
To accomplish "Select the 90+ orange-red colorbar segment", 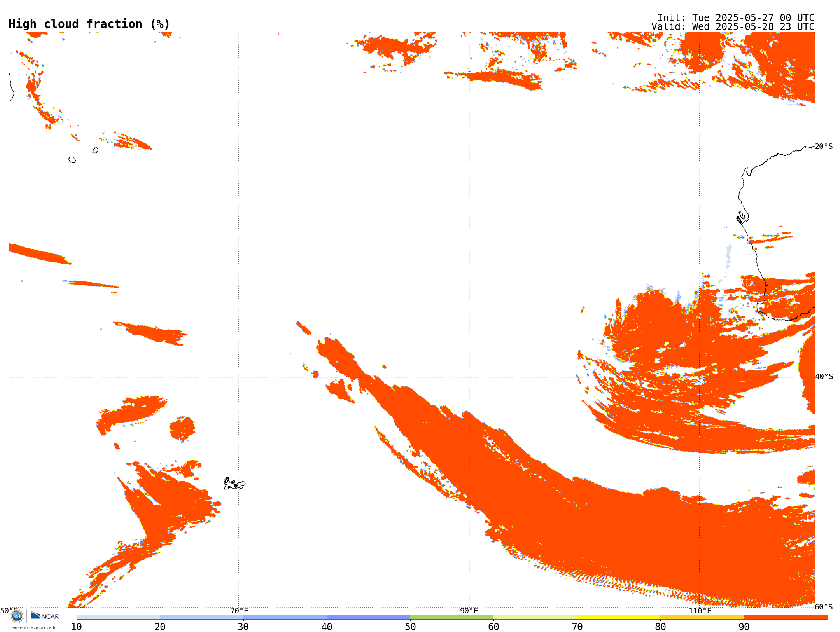I will click(786, 617).
